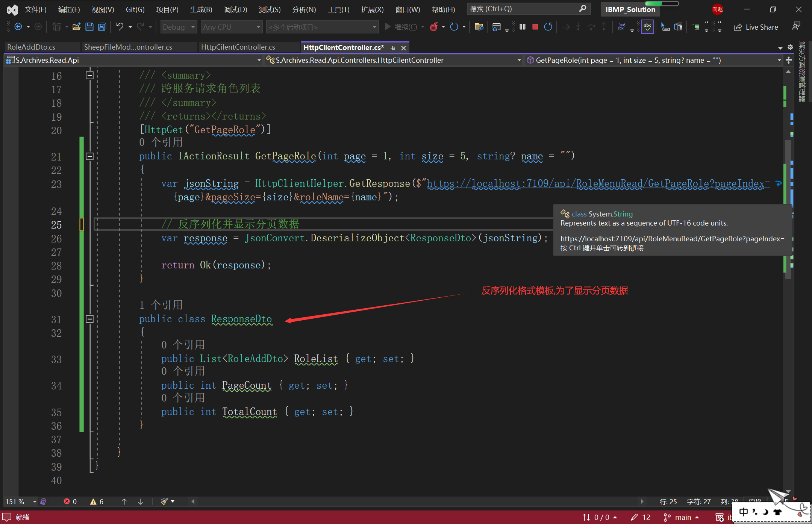
Task: Open the 工具(T) menu
Action: (x=338, y=9)
